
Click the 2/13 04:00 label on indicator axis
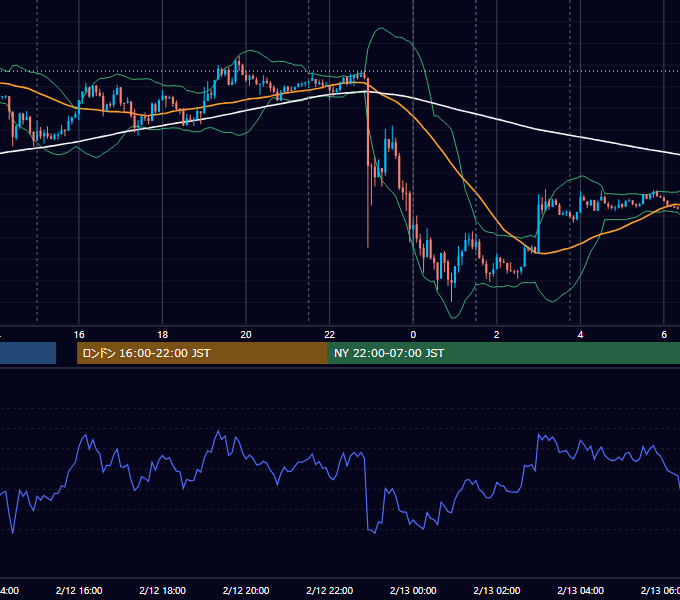tap(580, 590)
